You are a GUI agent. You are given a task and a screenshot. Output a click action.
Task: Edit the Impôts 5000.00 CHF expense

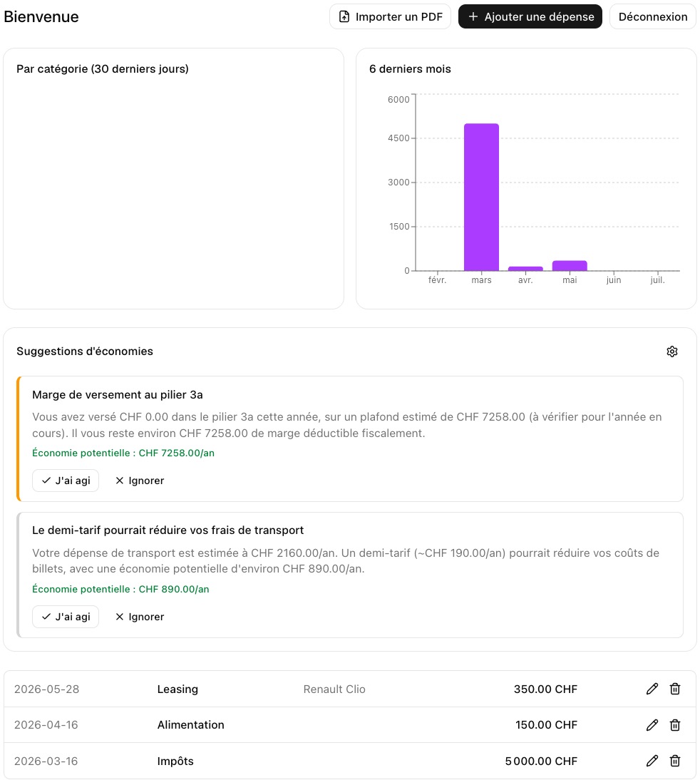coord(652,761)
